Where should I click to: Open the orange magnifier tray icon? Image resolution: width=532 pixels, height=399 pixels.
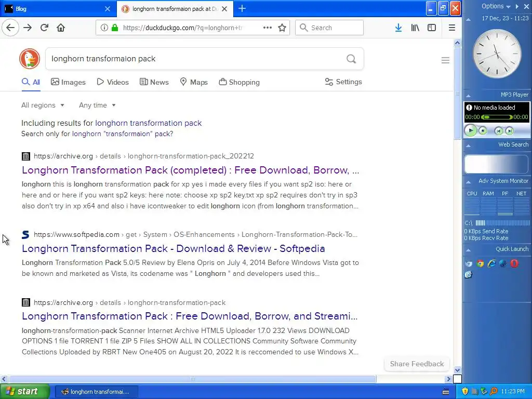coord(494,392)
